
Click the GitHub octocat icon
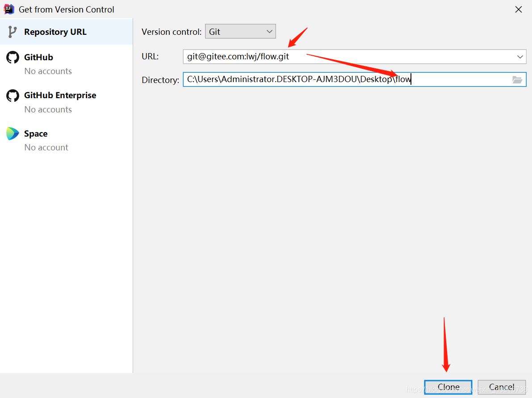(x=13, y=57)
